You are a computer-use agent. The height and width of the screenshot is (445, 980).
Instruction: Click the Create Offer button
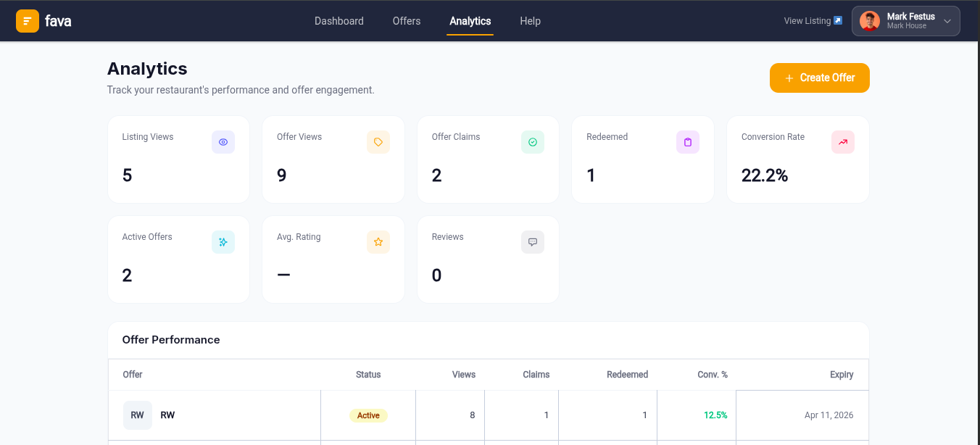820,78
